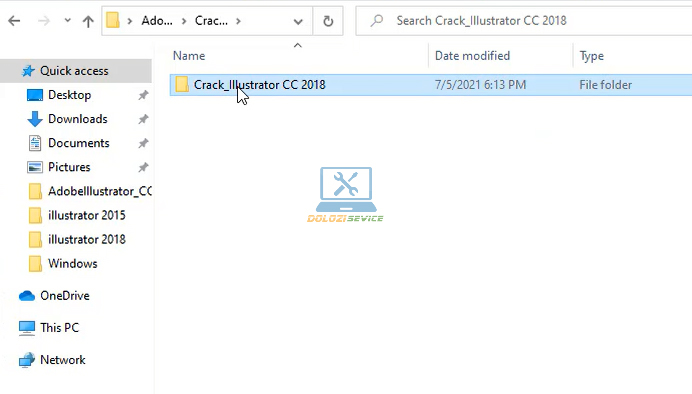Click the Crack_Illustrator CC 2018 folder icon
The width and height of the screenshot is (692, 394).
tap(182, 84)
